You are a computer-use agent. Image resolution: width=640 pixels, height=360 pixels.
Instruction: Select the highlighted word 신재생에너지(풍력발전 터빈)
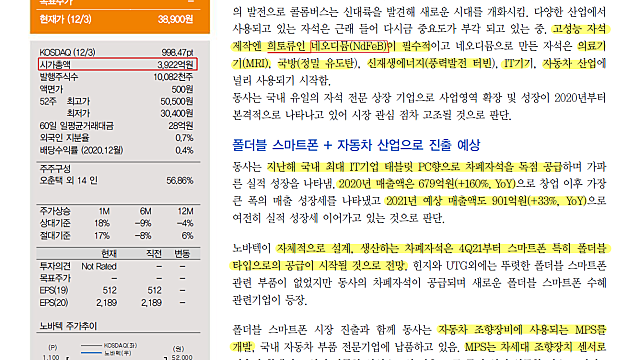click(431, 64)
